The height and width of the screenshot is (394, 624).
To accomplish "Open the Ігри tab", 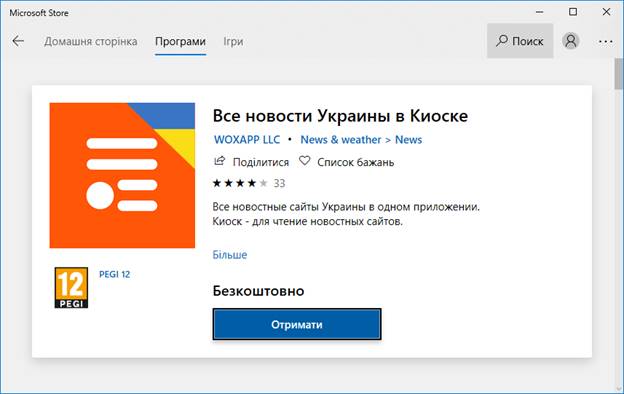I will click(x=233, y=41).
